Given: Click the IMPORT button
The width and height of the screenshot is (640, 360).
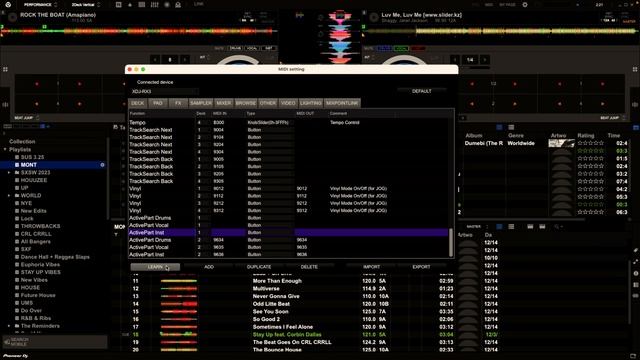Looking at the screenshot, I should 371,267.
